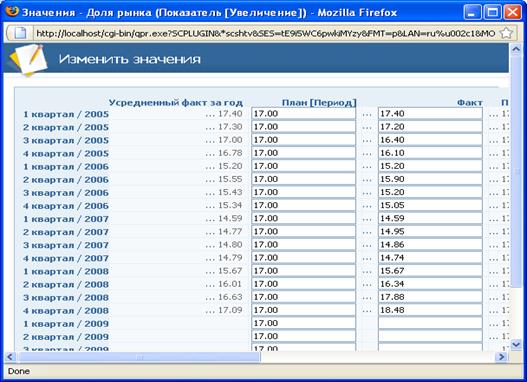
Task: Click the ellipsis before averaged value 16.78
Action: click(210, 154)
